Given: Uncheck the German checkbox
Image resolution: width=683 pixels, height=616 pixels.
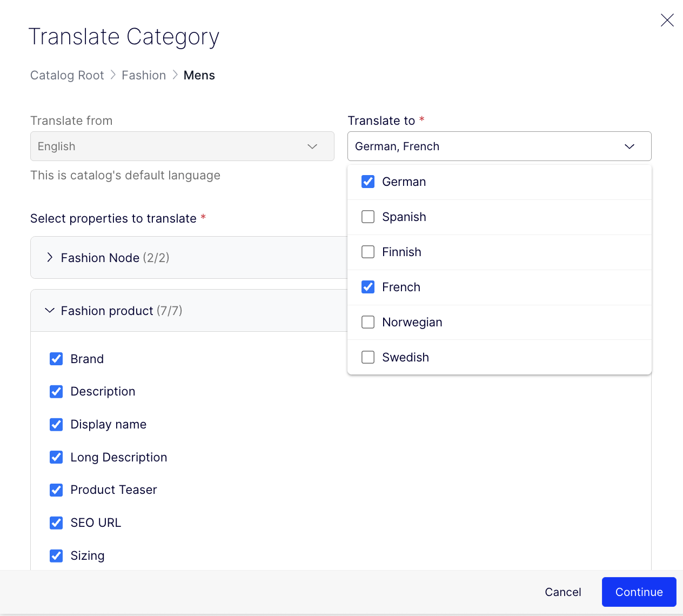Looking at the screenshot, I should pos(367,182).
